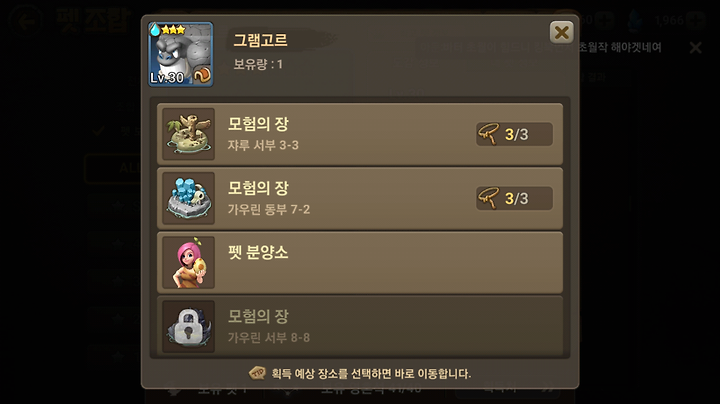Tap the 그램고르 name label
Image resolution: width=720 pixels, height=404 pixels.
pyautogui.click(x=260, y=40)
